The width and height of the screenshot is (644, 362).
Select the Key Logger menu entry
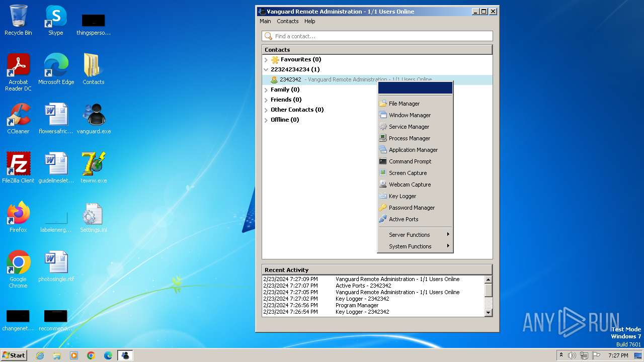click(415, 196)
